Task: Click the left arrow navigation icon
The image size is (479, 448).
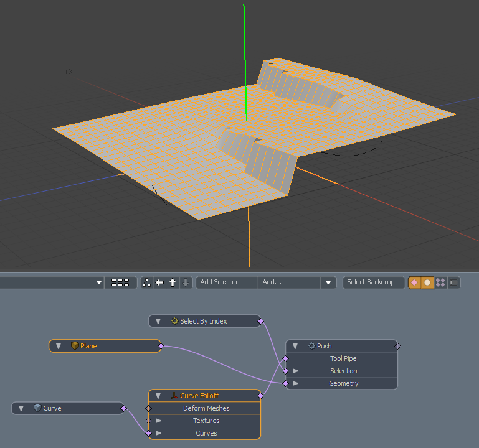Action: pyautogui.click(x=159, y=282)
